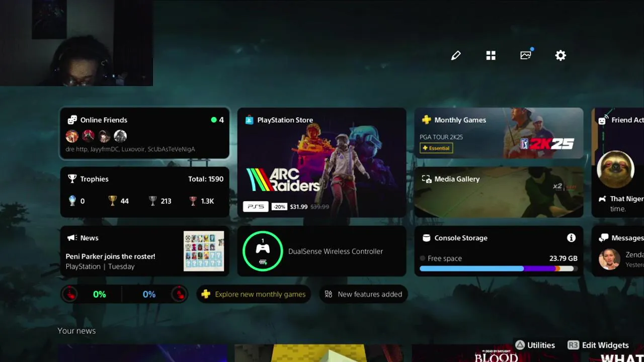Click the Messages chat bubble icon

603,238
